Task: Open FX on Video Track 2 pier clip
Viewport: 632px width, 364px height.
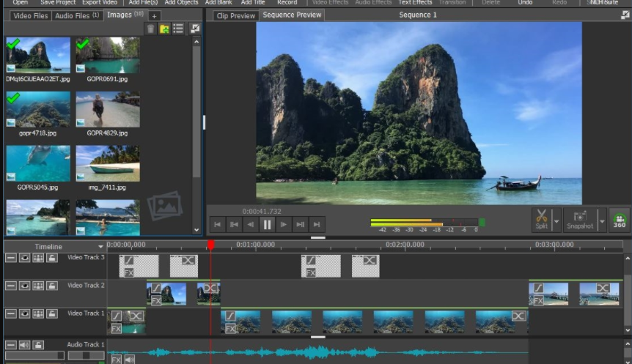Action: coord(538,301)
